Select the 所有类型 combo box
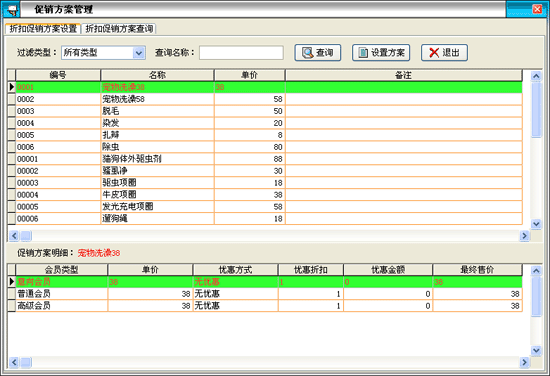This screenshot has height=376, width=550. click(103, 53)
